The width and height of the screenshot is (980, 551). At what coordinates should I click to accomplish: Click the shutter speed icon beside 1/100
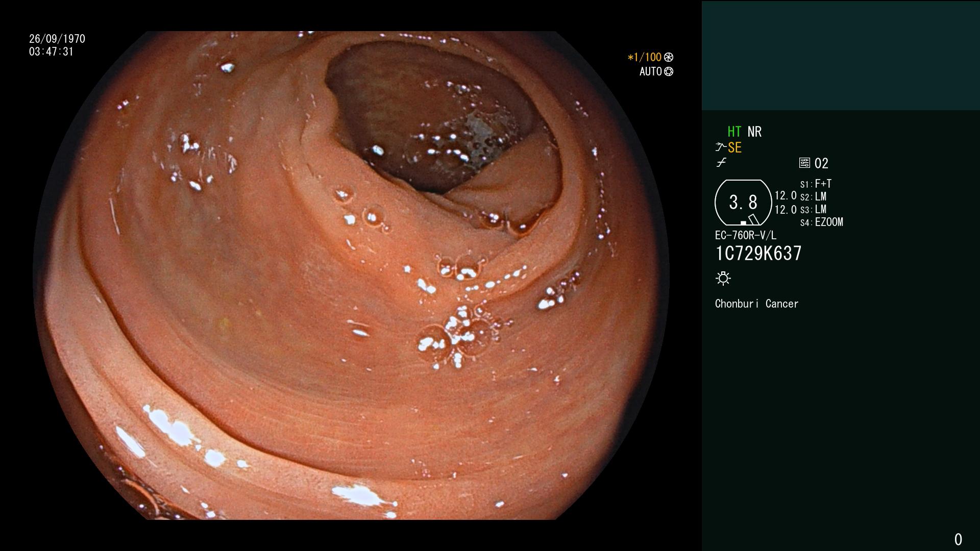pyautogui.click(x=669, y=57)
